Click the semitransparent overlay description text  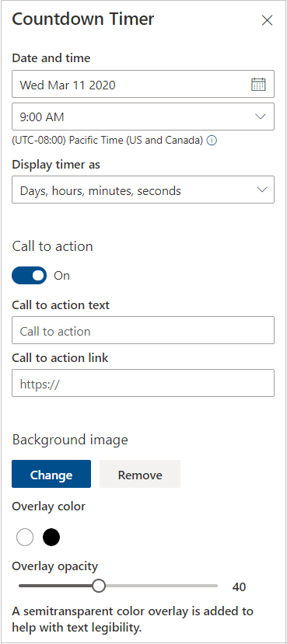click(x=132, y=619)
